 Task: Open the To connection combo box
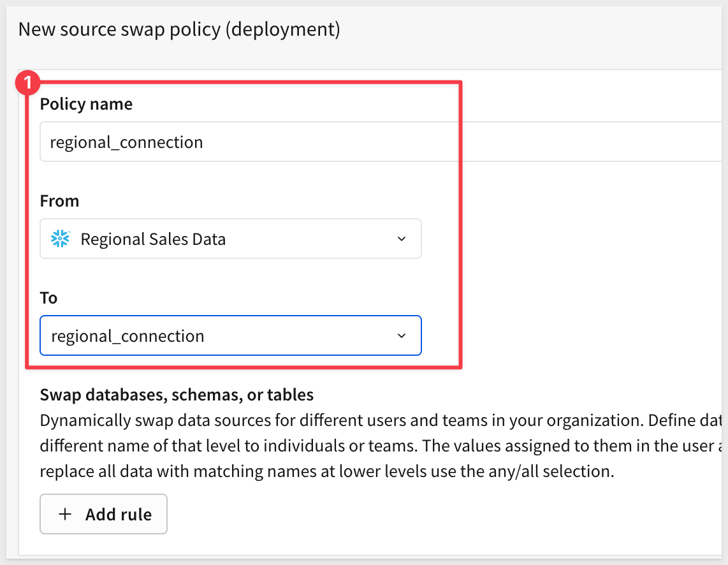click(x=230, y=336)
